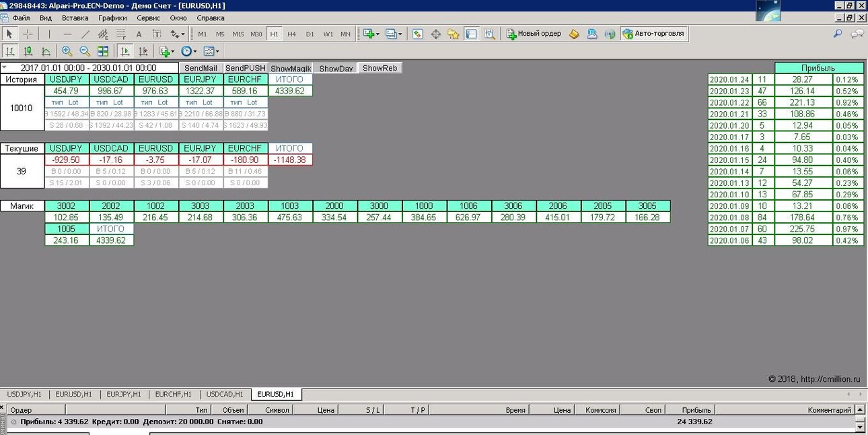The image size is (868, 435).
Task: Click the SendPUSH button
Action: pyautogui.click(x=245, y=68)
